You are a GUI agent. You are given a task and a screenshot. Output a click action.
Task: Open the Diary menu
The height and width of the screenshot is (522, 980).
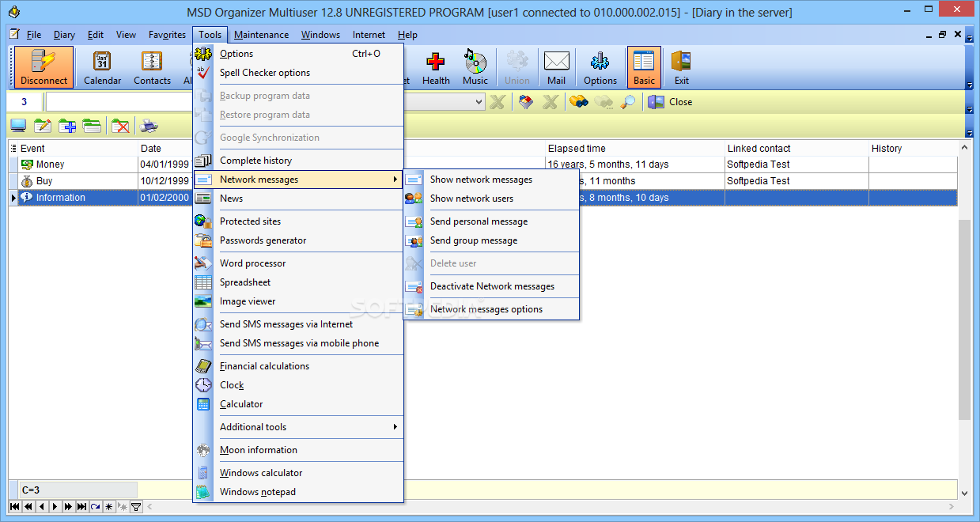[x=64, y=35]
